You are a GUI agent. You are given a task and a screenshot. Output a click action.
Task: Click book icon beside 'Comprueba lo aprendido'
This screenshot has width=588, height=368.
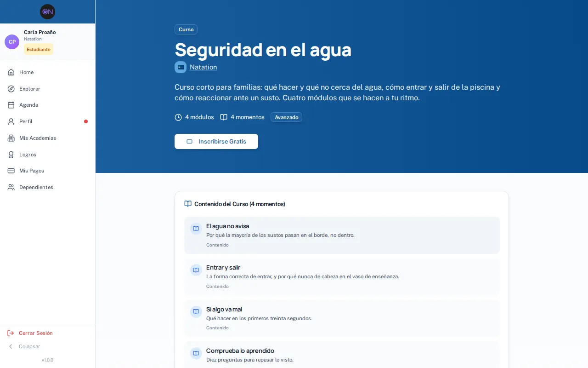[196, 353]
